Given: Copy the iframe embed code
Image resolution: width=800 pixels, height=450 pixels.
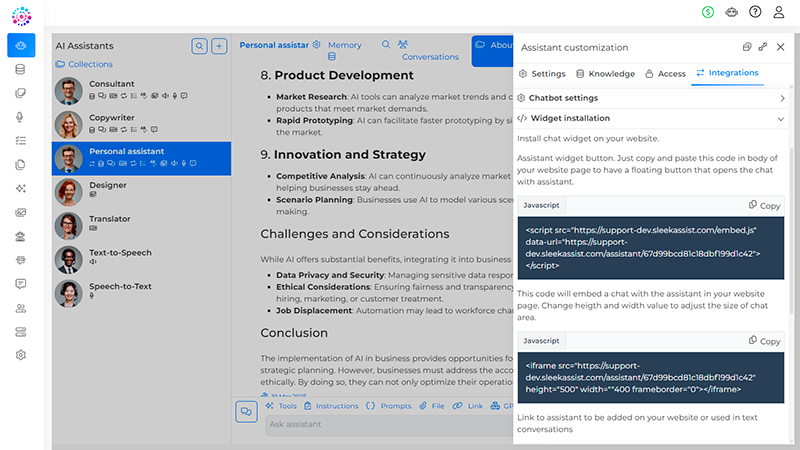Looking at the screenshot, I should 764,341.
